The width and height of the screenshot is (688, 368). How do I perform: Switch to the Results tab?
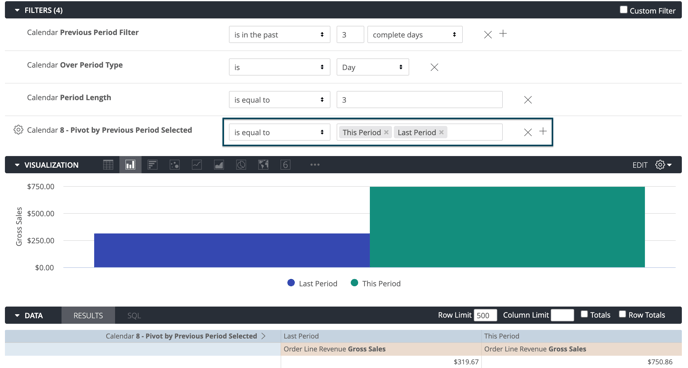coord(88,315)
